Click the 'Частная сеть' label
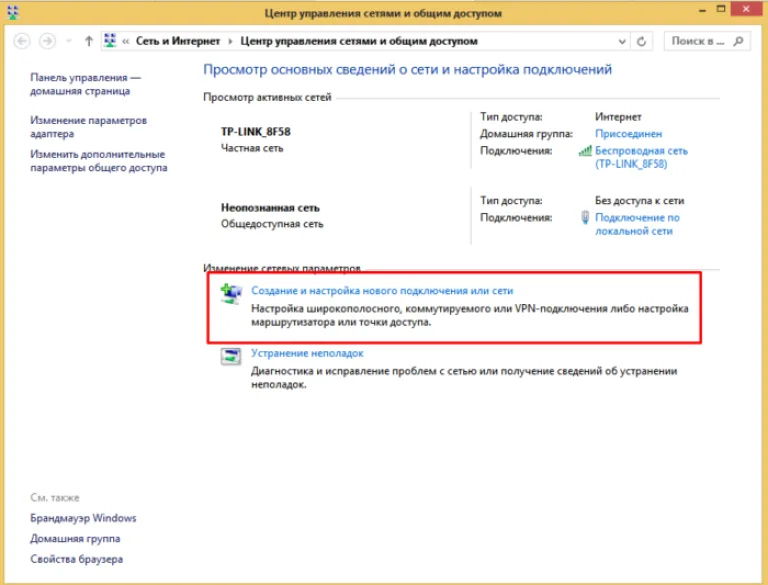Viewport: 768px width, 585px height. 252,148
